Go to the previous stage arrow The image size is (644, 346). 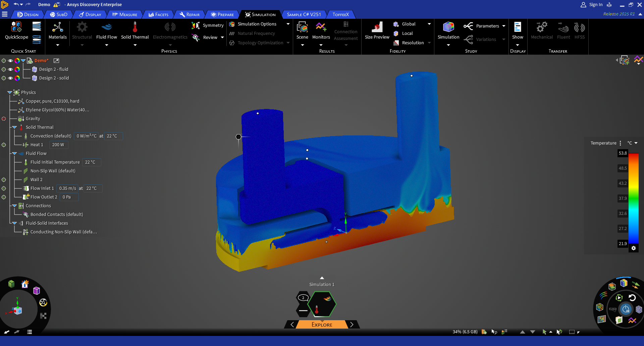[x=292, y=325]
